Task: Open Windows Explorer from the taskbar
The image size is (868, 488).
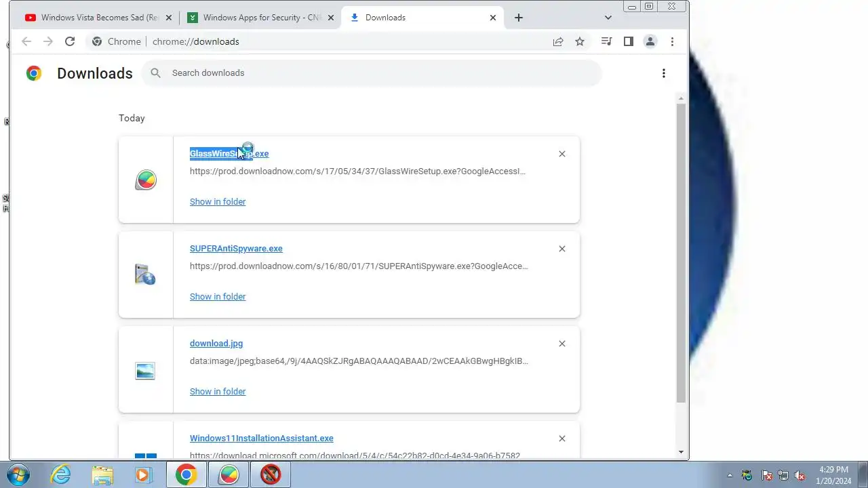Action: pos(102,474)
